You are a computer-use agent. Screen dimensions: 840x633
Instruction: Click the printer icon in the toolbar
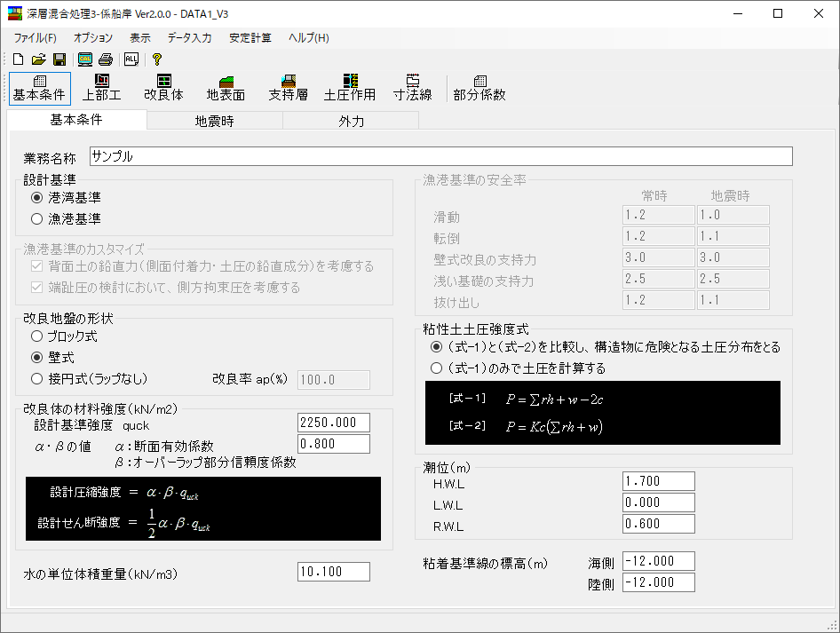pos(106,59)
